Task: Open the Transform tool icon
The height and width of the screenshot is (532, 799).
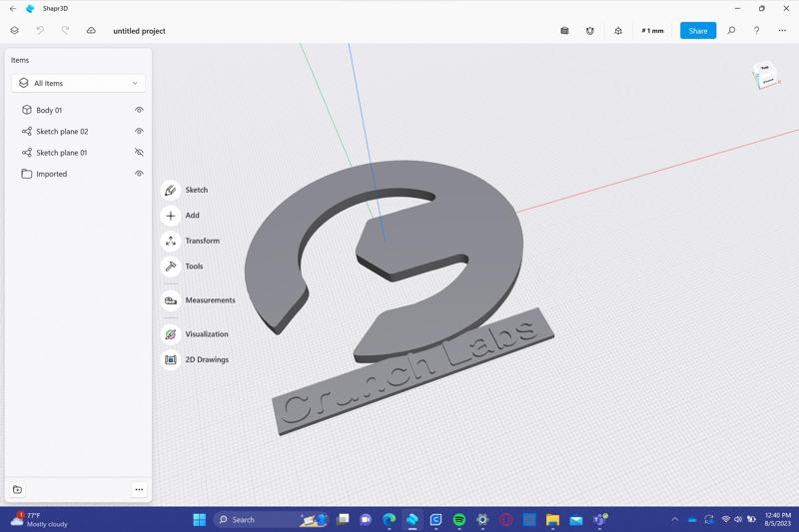Action: pos(171,241)
